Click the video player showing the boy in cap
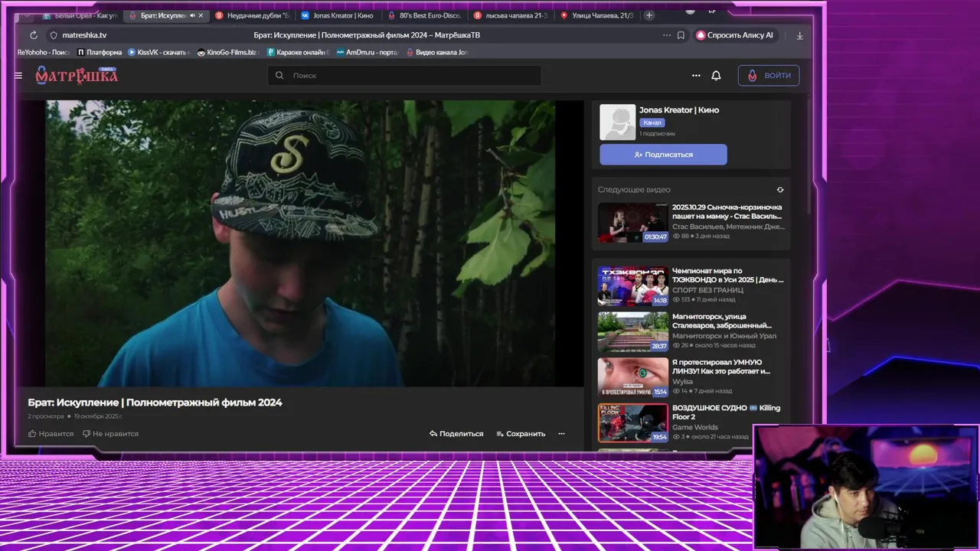 point(300,243)
